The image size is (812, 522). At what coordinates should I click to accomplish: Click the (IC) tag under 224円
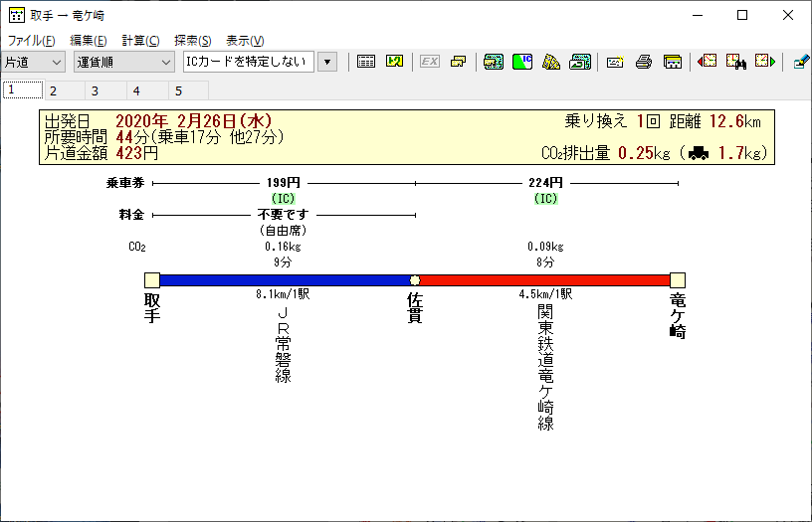[x=546, y=199]
